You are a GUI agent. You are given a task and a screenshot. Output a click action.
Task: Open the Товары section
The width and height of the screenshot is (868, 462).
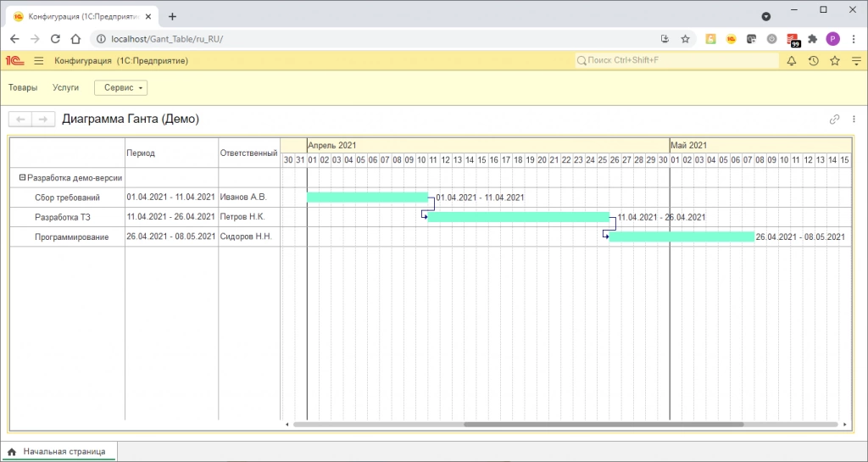tap(23, 87)
